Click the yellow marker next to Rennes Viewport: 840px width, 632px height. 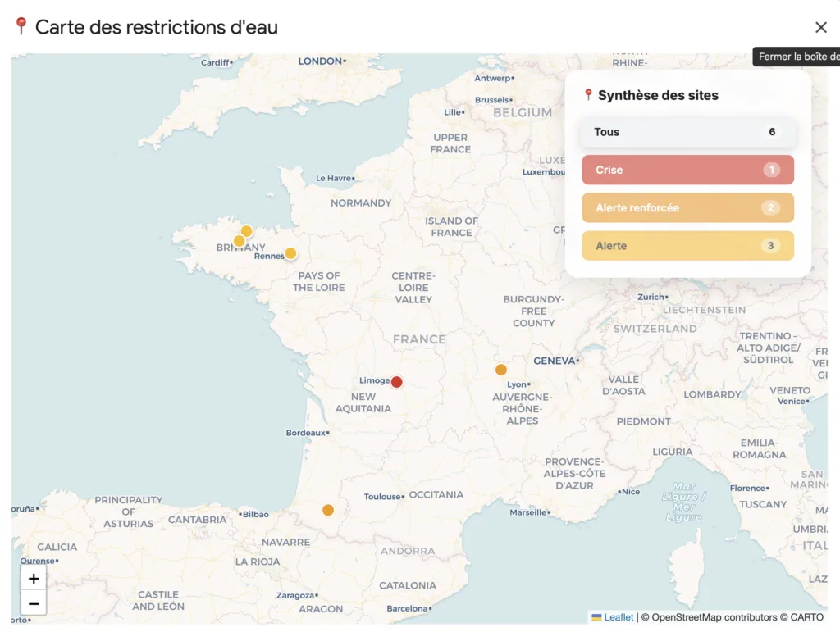pyautogui.click(x=290, y=253)
